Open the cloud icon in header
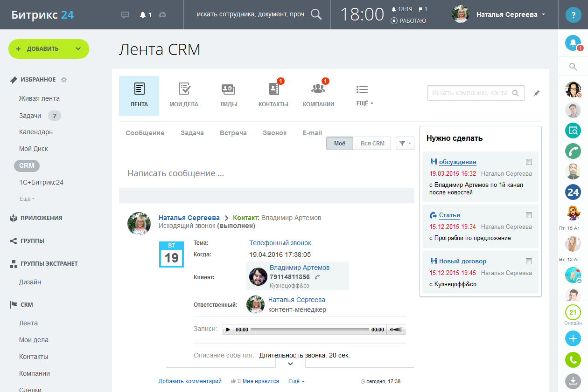The image size is (588, 392). 162,15
